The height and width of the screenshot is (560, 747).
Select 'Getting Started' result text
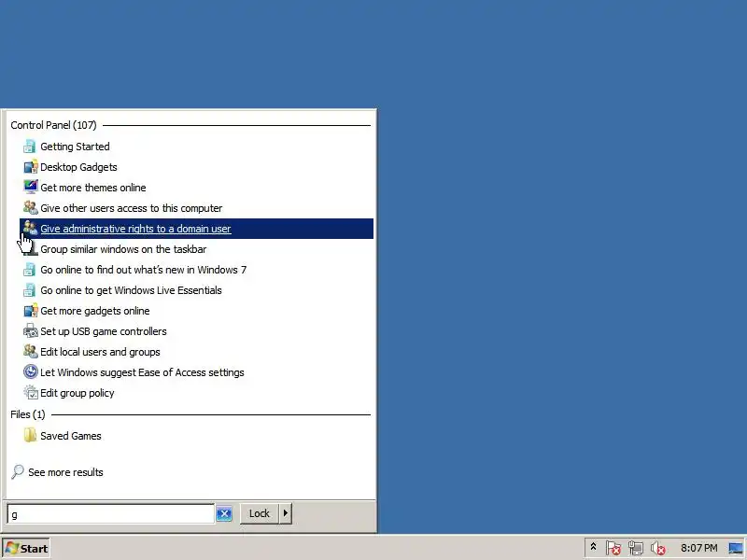(75, 147)
